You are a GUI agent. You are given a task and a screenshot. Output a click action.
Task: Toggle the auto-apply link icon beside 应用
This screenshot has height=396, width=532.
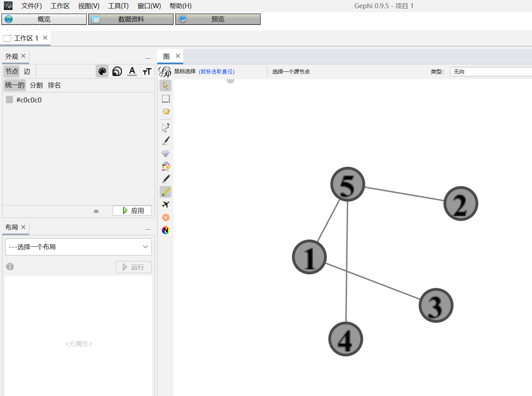tap(96, 211)
